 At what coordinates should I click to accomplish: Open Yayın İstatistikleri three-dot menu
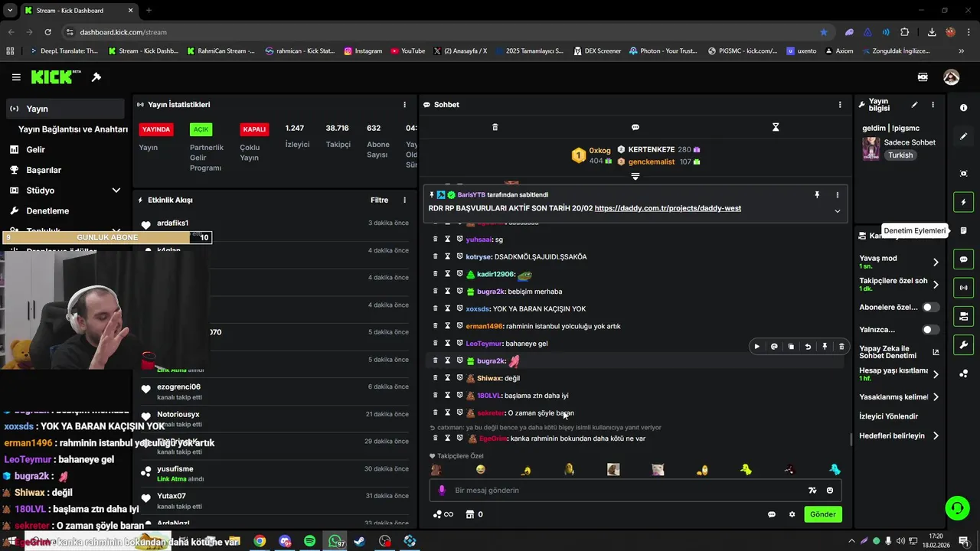(x=404, y=105)
